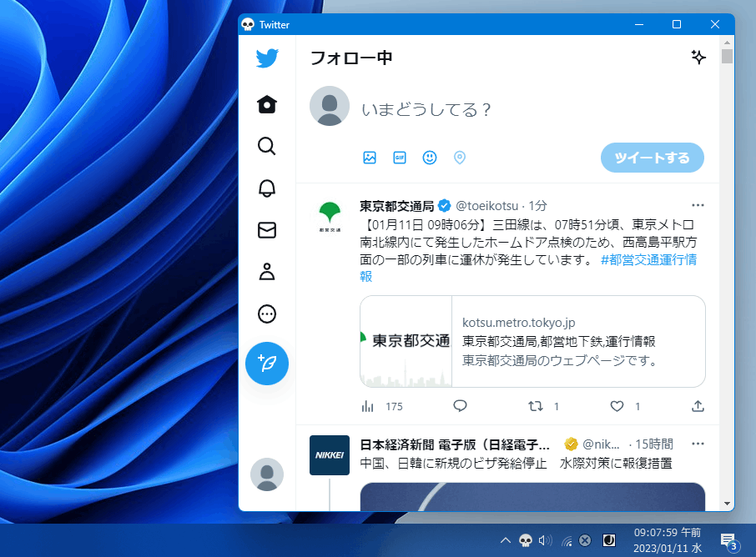Click the scrollbar up arrow
The width and height of the screenshot is (756, 557).
click(727, 43)
